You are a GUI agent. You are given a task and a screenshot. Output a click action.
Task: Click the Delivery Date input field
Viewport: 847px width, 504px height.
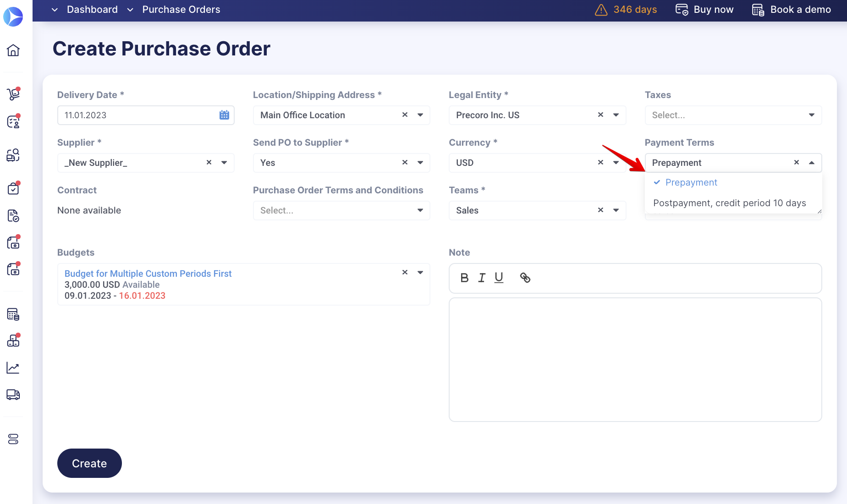146,115
